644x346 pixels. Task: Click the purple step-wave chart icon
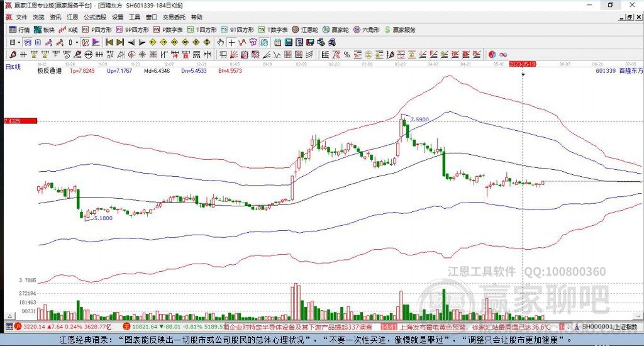pos(49,42)
